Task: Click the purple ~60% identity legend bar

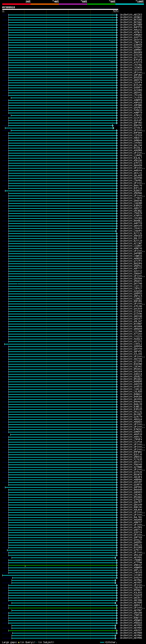Action: (73, 4)
